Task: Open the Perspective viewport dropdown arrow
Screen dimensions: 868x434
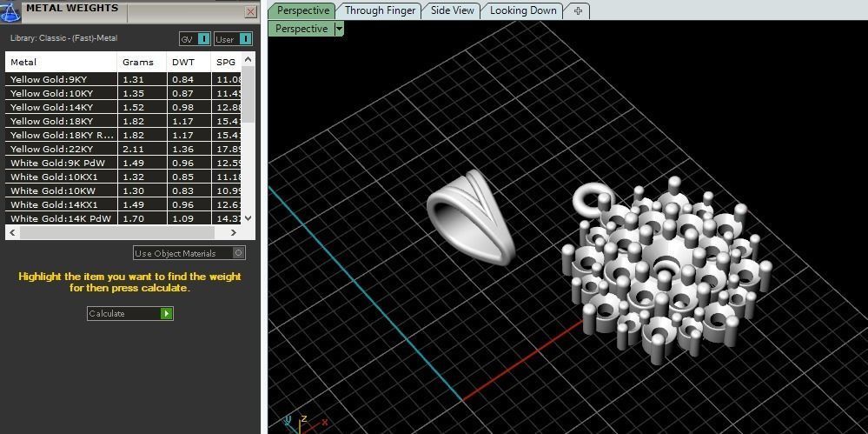Action: (340, 29)
